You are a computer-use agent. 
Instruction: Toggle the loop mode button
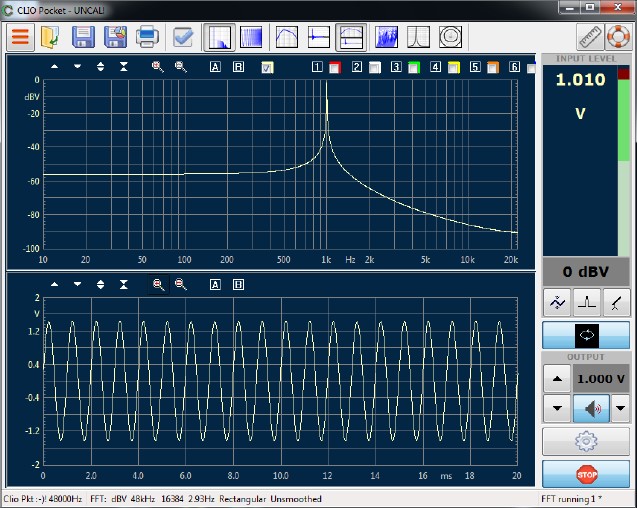point(587,334)
